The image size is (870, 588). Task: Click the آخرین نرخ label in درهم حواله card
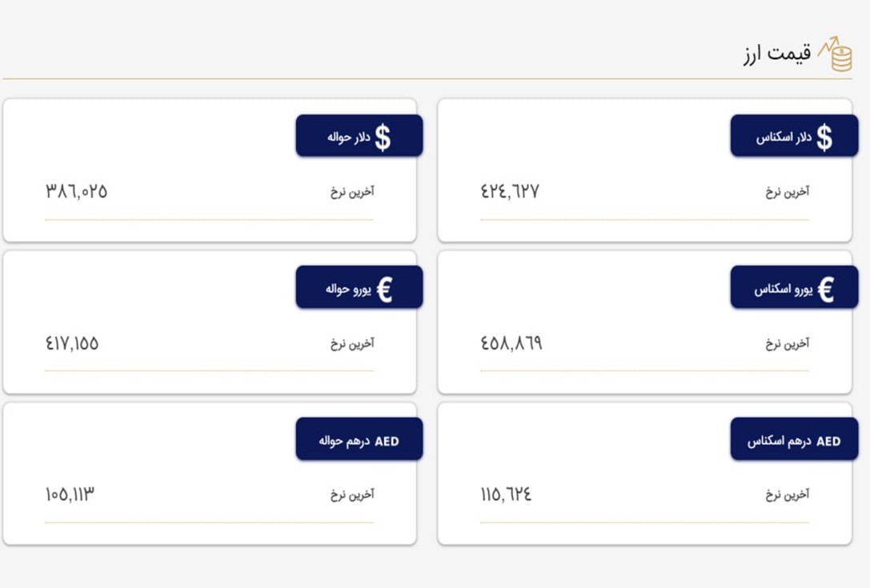coord(352,494)
